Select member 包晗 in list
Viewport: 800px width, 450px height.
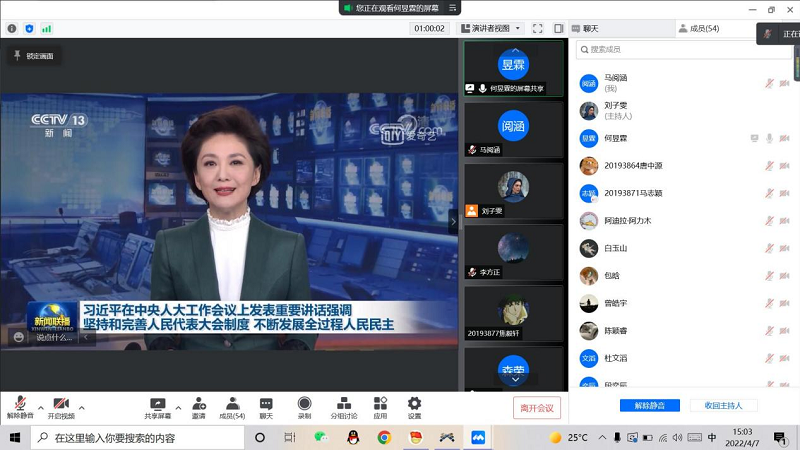(684, 276)
